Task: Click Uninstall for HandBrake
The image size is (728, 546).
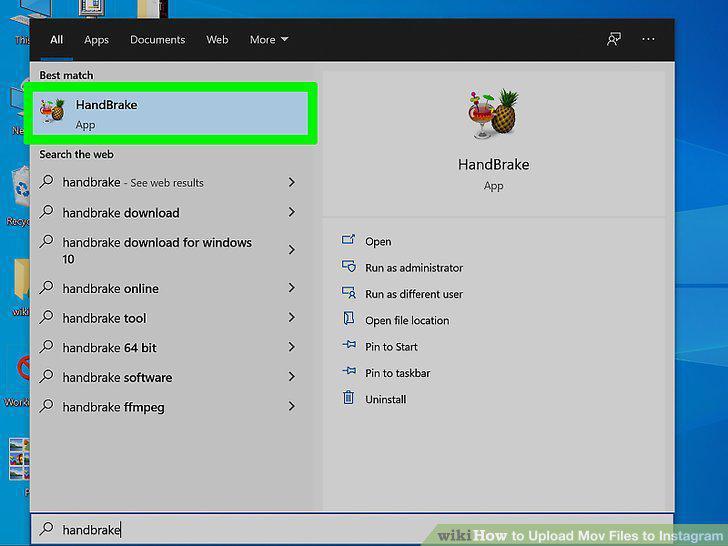Action: (385, 399)
